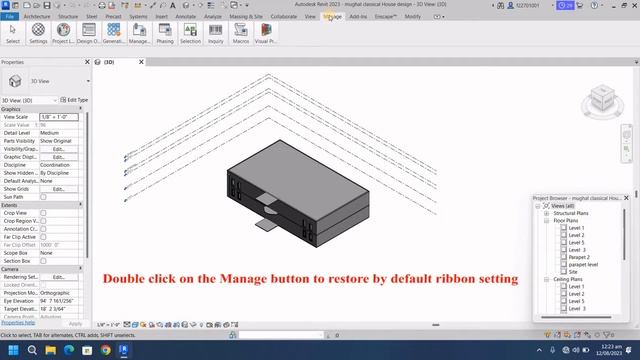Open the File tab

[9, 17]
